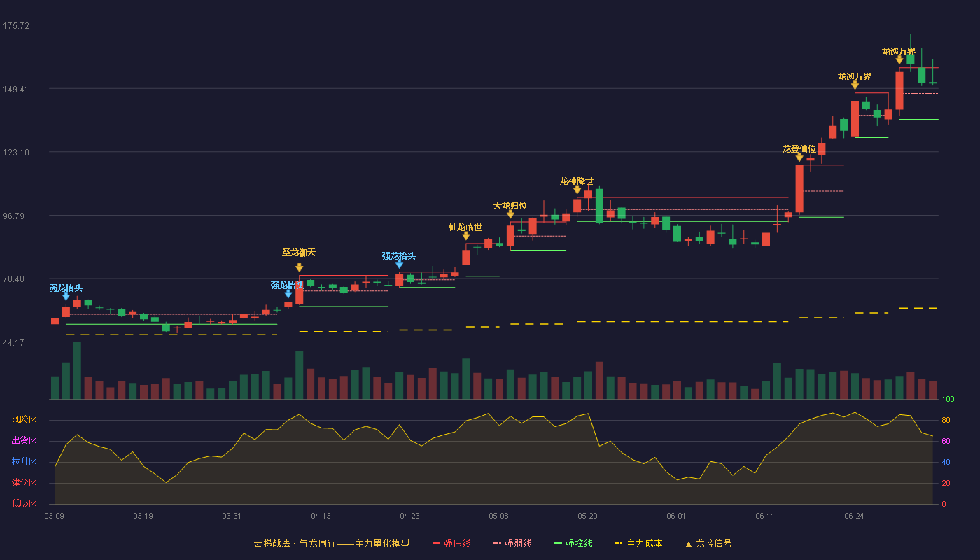
Task: Click the 03-31 date label
Action: pos(232,516)
